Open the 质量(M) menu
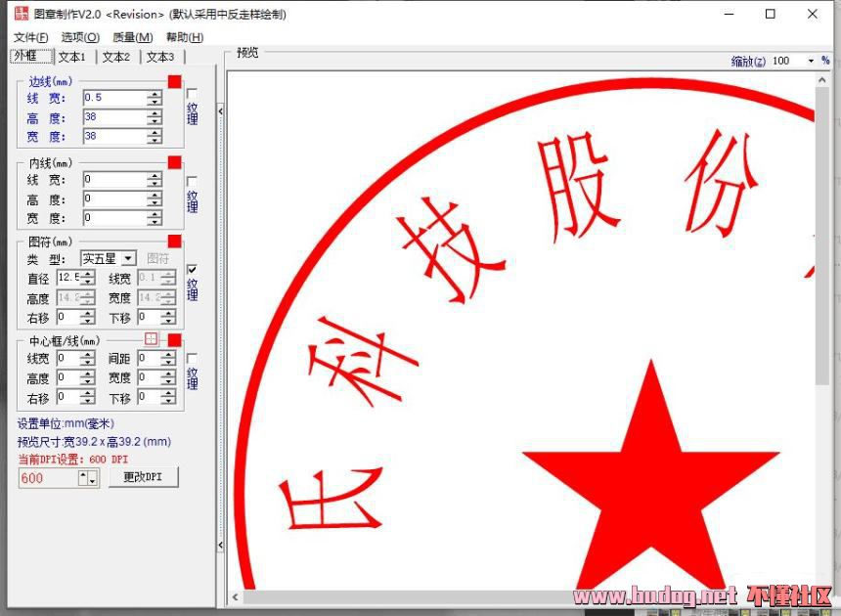Screen dimensions: 841x616 (132, 37)
